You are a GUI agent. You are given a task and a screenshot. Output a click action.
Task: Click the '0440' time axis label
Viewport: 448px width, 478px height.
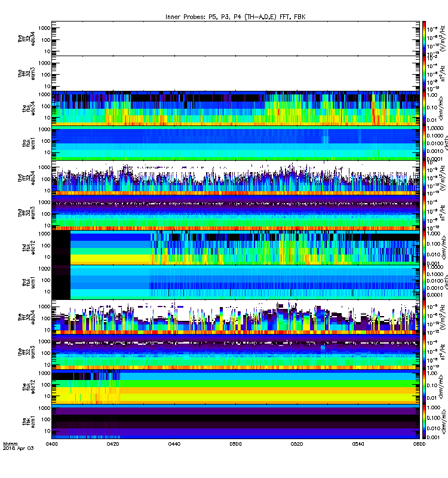pos(174,444)
